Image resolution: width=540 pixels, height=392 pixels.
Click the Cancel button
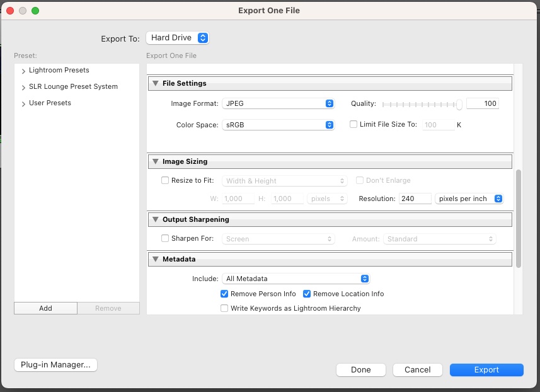pos(417,369)
